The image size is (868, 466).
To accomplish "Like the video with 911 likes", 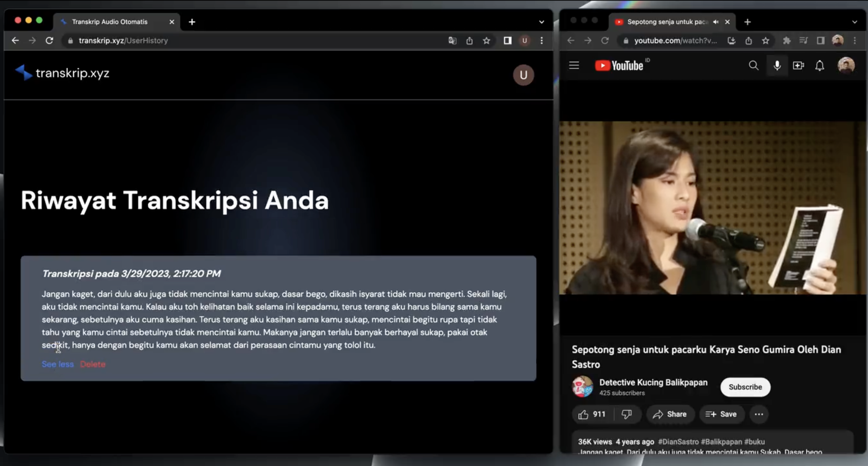I will tap(592, 414).
